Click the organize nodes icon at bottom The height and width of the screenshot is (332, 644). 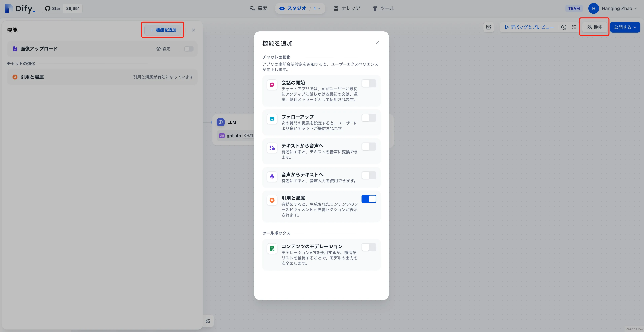[207, 321]
